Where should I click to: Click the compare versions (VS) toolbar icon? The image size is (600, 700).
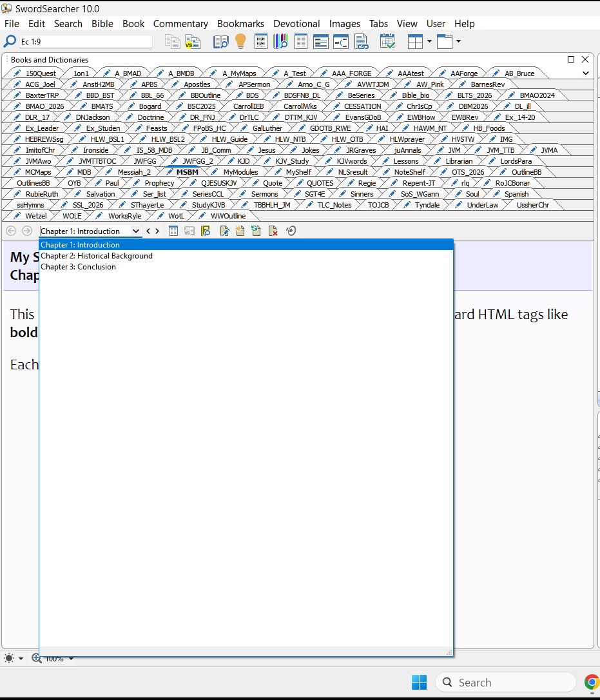(193, 41)
